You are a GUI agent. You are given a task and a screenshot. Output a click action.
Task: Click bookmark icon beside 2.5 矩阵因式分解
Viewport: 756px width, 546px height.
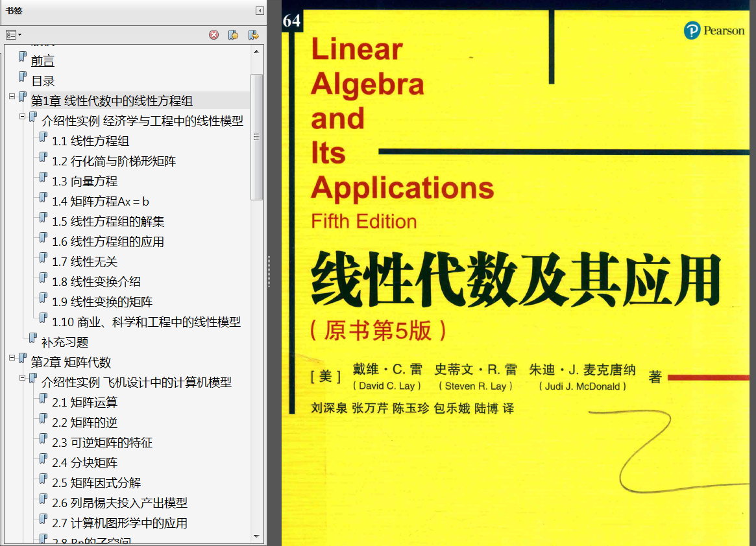[x=43, y=479]
